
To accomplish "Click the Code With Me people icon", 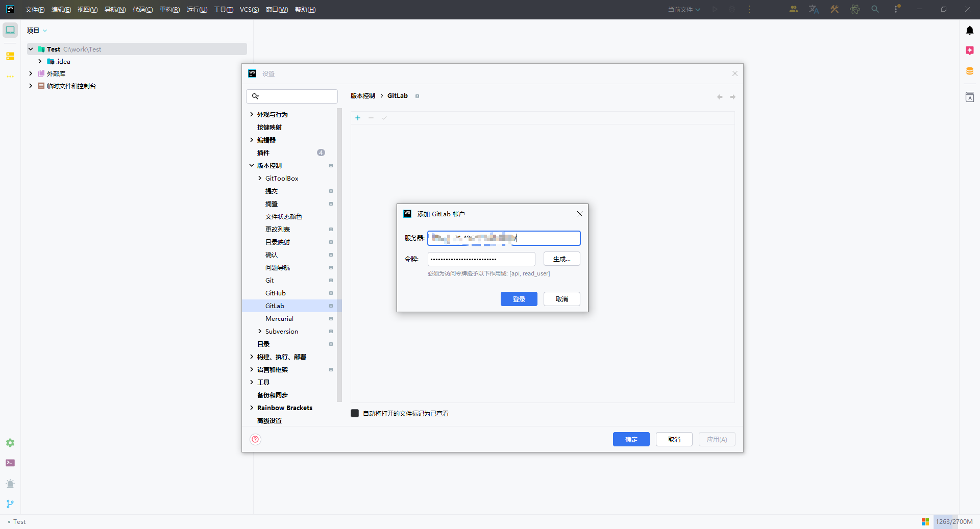I will click(794, 9).
